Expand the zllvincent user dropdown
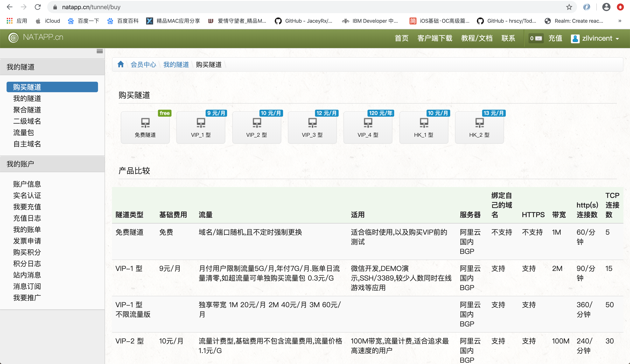 click(595, 38)
